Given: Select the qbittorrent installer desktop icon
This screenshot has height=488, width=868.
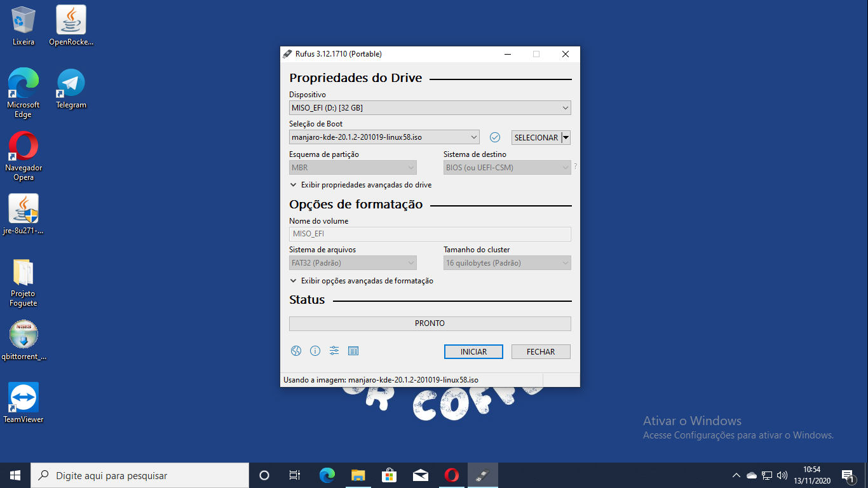Looking at the screenshot, I should click(x=24, y=340).
